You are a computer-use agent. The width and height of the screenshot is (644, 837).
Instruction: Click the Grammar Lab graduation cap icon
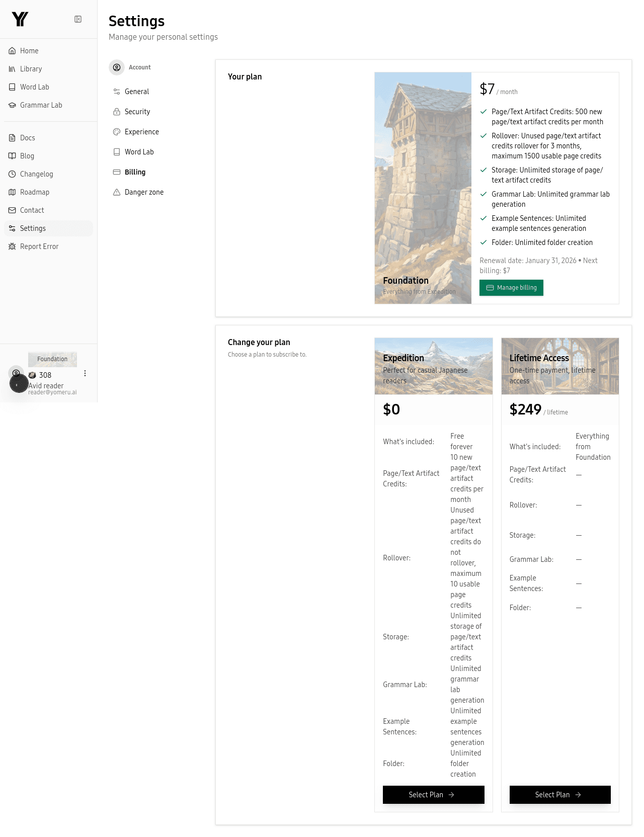(12, 105)
